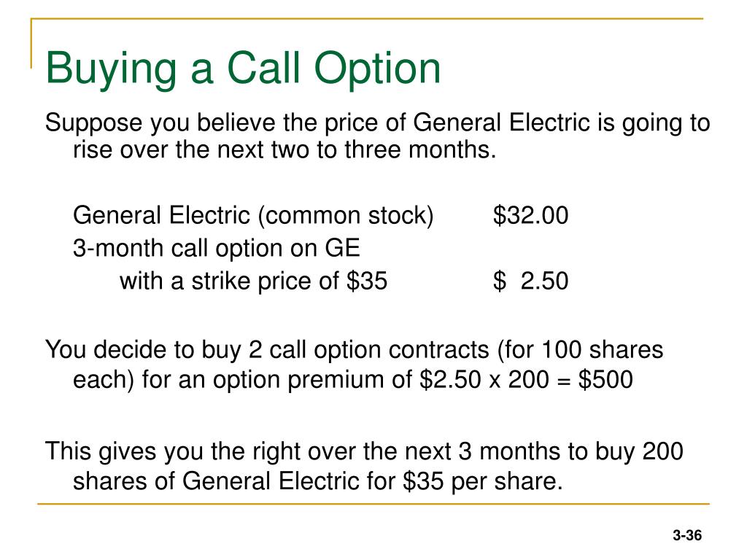Click the word 'Option' in the title
Screen dimensions: 747x560
[377, 69]
